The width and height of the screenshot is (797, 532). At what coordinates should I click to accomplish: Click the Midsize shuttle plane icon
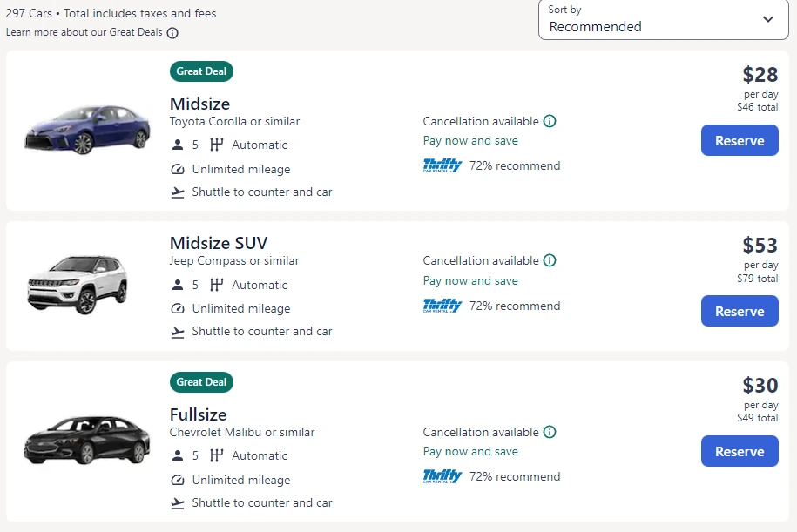178,192
